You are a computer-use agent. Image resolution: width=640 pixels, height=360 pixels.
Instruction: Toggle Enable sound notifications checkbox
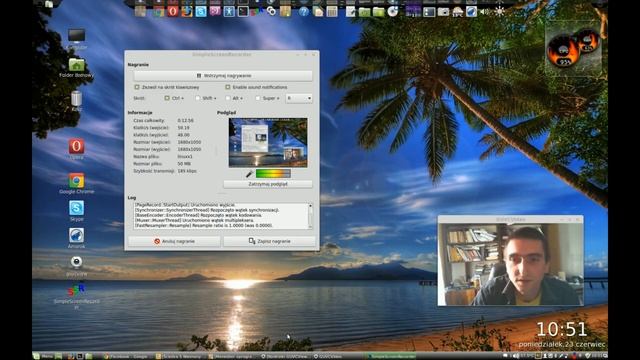(x=228, y=87)
